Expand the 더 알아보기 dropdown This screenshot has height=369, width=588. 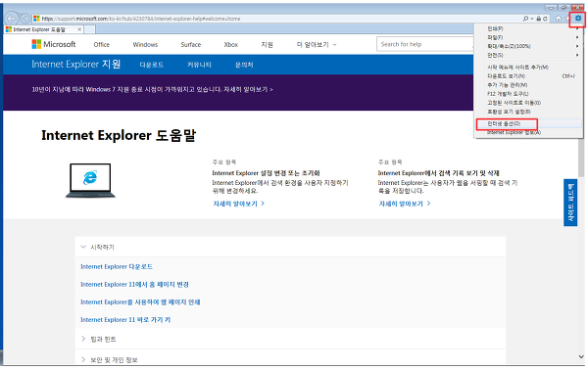(x=317, y=45)
